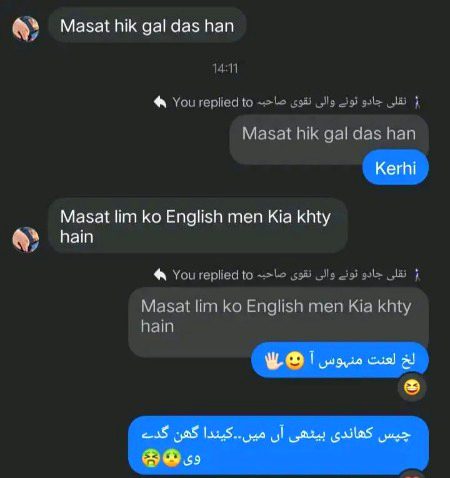Click the 14:11 timestamp

tap(225, 69)
